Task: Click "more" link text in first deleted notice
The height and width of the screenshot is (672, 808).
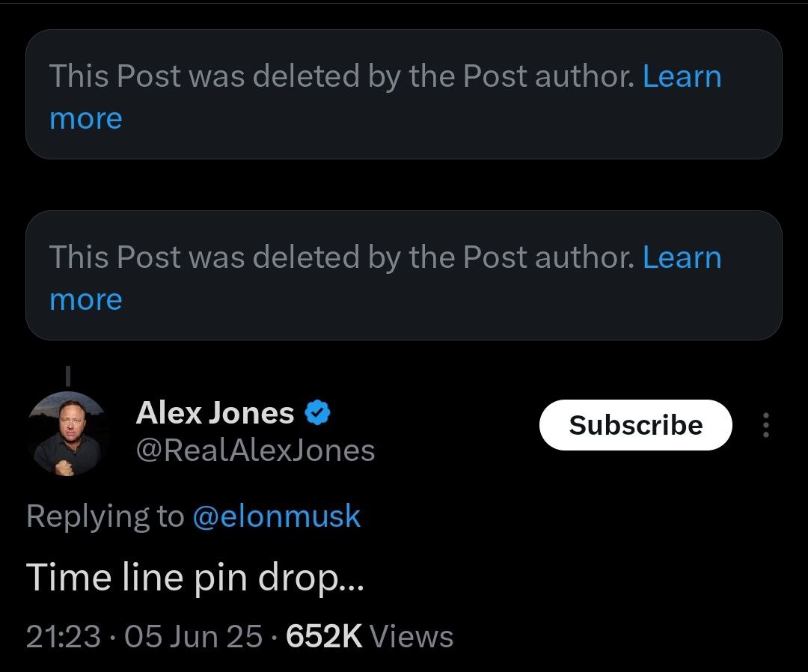Action: [85, 118]
